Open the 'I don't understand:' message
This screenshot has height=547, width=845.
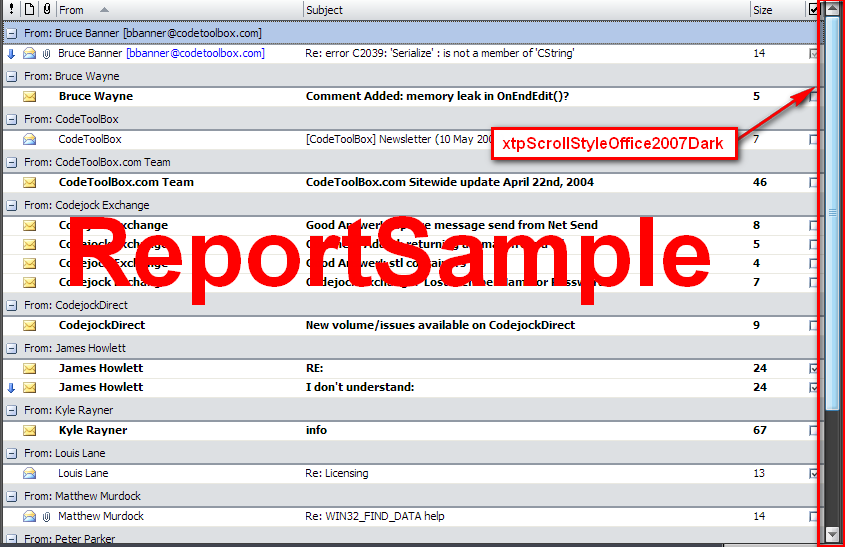click(x=360, y=388)
